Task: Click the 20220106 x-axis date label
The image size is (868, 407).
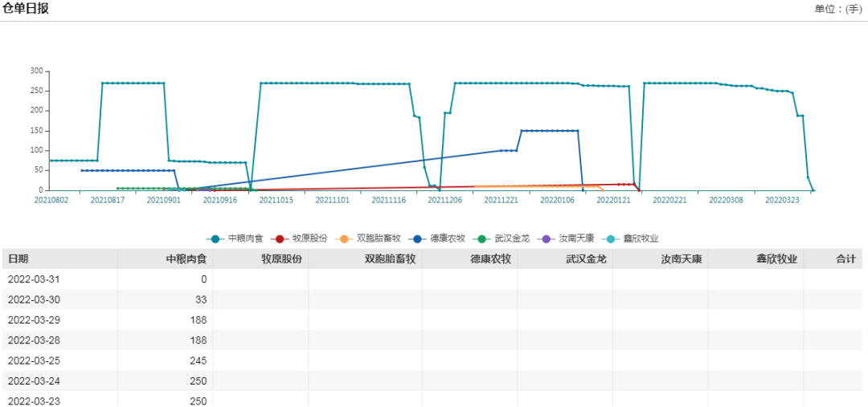Action: point(557,200)
